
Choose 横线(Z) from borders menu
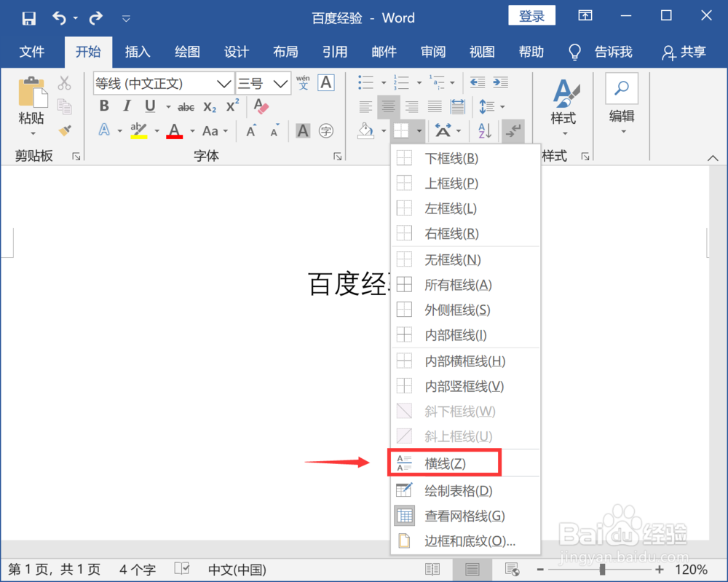466,463
